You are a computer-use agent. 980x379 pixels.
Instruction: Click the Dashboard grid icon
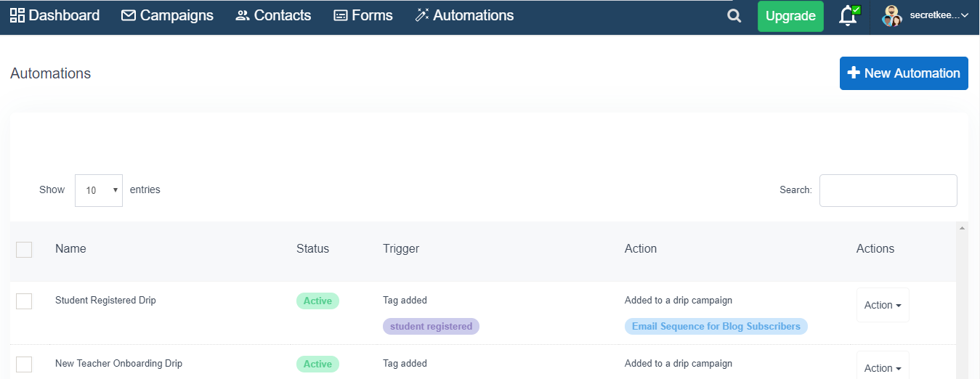[17, 15]
